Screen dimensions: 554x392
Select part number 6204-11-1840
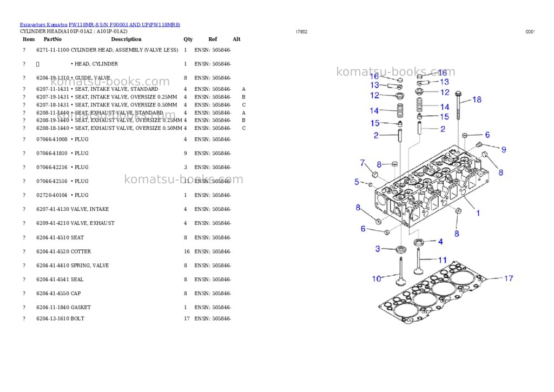click(x=52, y=308)
